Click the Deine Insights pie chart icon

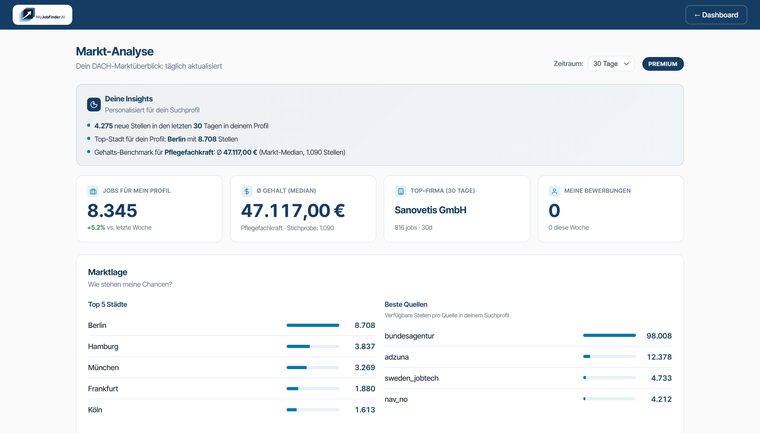(x=94, y=104)
